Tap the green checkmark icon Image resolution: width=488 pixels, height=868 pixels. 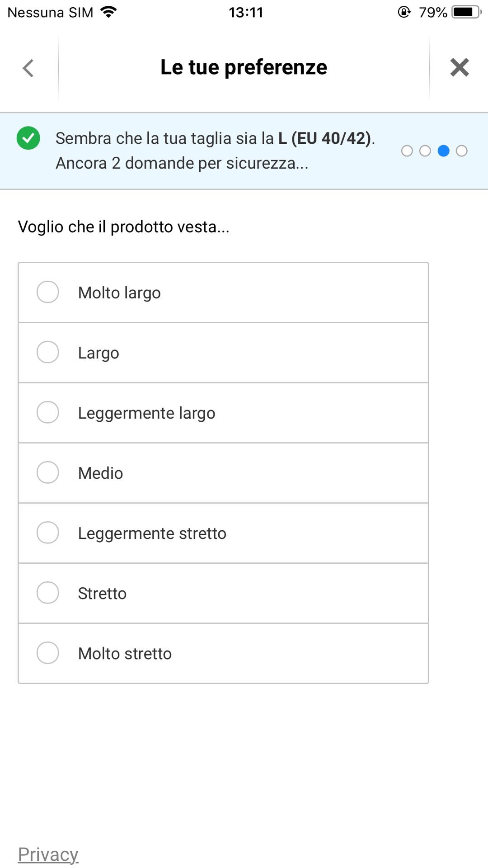coord(28,138)
